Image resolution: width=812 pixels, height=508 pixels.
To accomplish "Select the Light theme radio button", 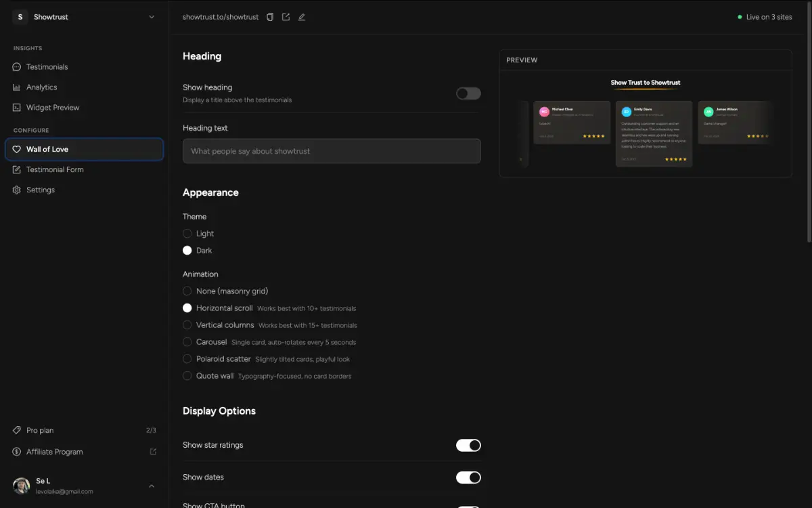I will point(187,234).
